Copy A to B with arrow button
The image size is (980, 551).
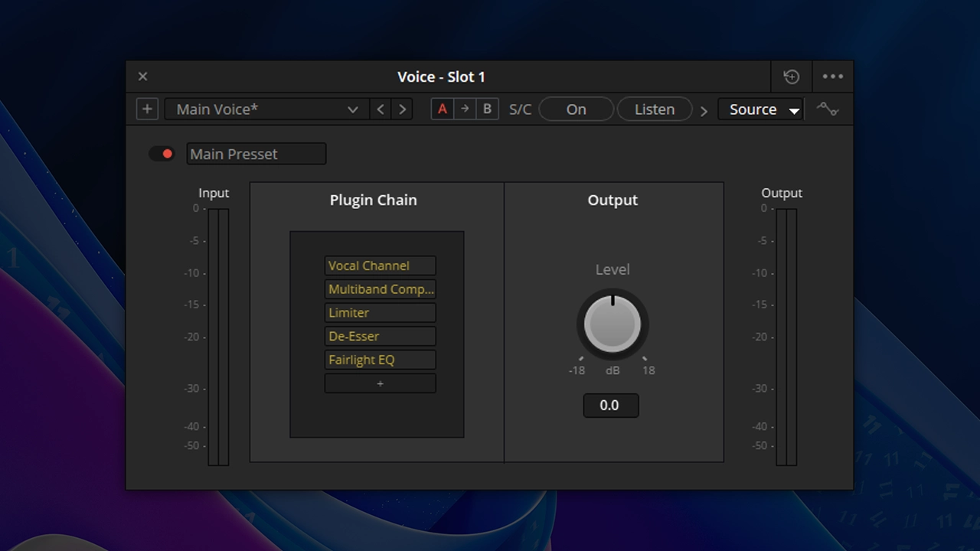pos(464,109)
